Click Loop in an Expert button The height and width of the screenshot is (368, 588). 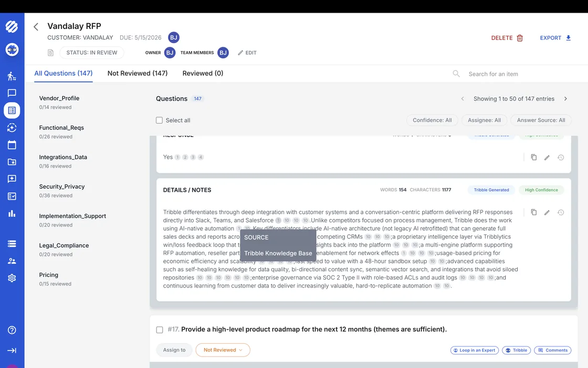475,350
